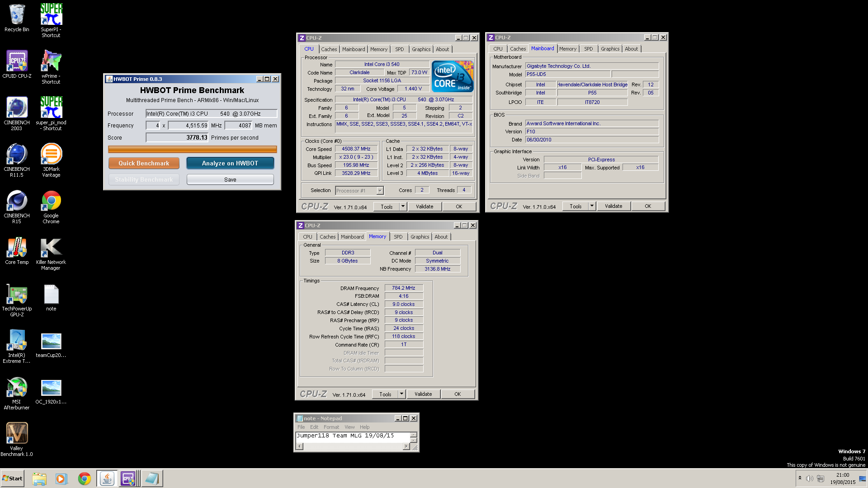Viewport: 868px width, 488px height.
Task: Click the Processor name field in HWBOT Prime
Action: tap(211, 113)
